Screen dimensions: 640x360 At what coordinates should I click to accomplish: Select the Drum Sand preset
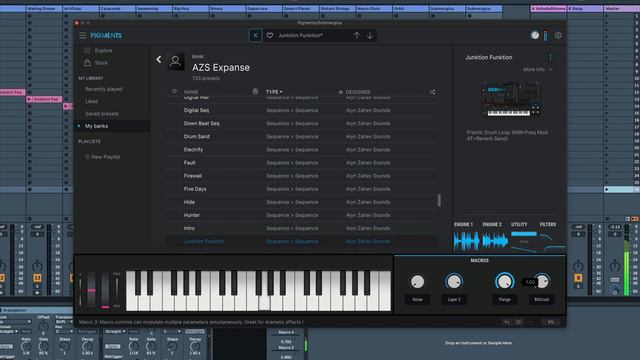pos(302,136)
